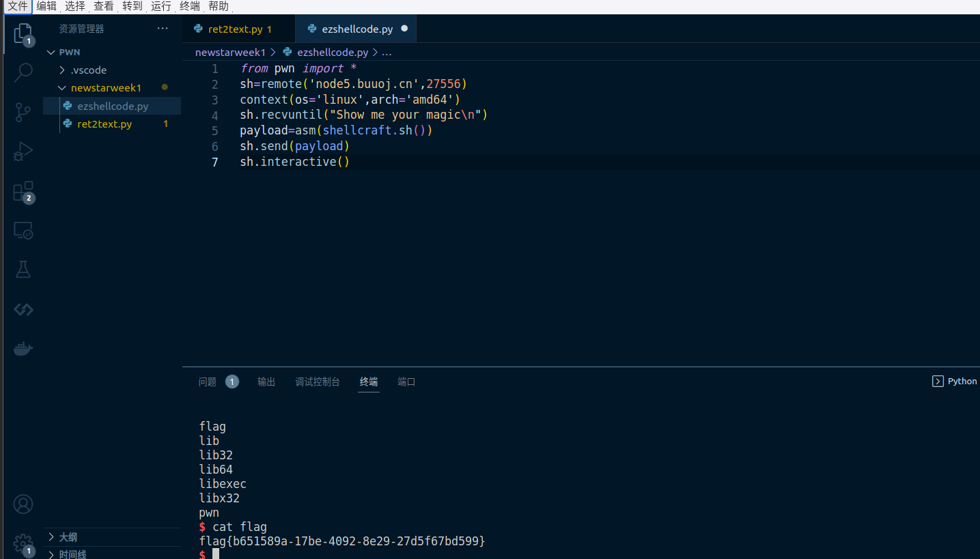Open the explorer panel more actions ellipsis
Viewport: 980px width, 559px height.
coord(163,29)
